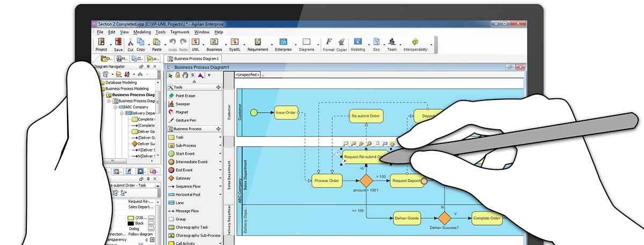The height and width of the screenshot is (245, 644).
Task: Open the UML toolbar icon
Action: (195, 44)
